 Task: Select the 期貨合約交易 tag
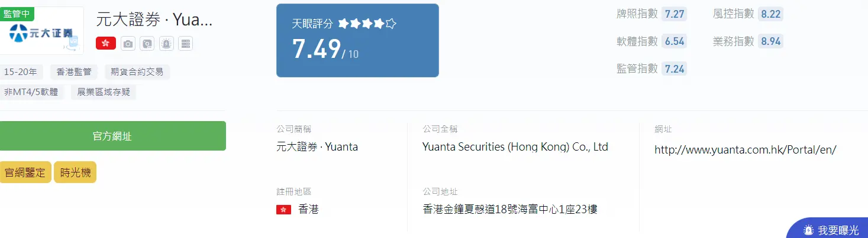[x=137, y=72]
